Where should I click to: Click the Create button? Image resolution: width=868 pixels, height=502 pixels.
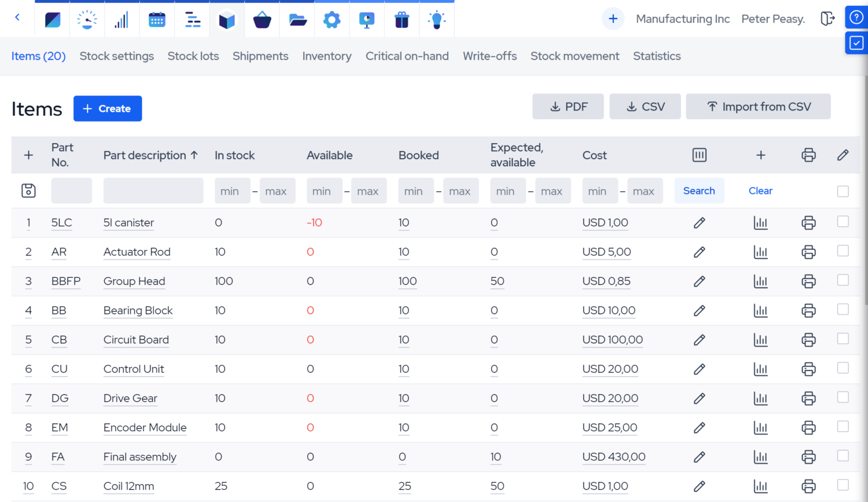108,108
